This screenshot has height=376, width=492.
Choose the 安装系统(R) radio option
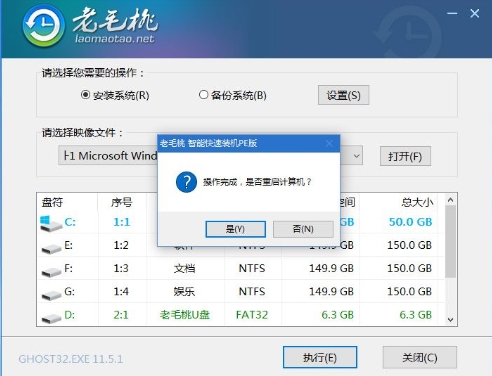point(115,95)
